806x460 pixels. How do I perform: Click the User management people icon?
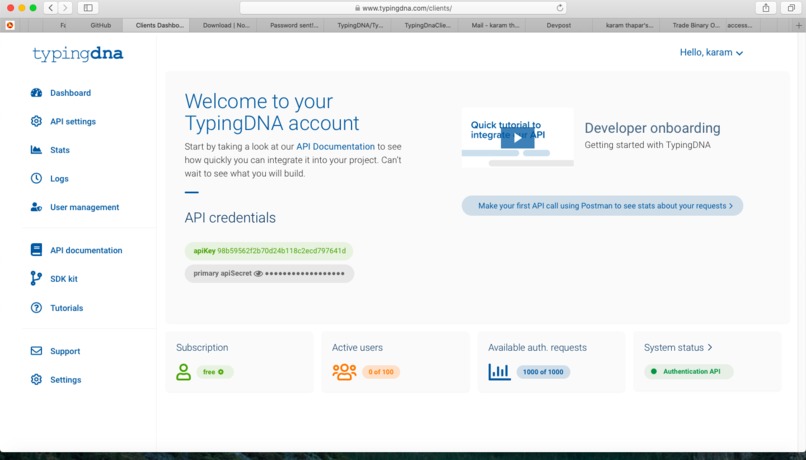coord(36,207)
